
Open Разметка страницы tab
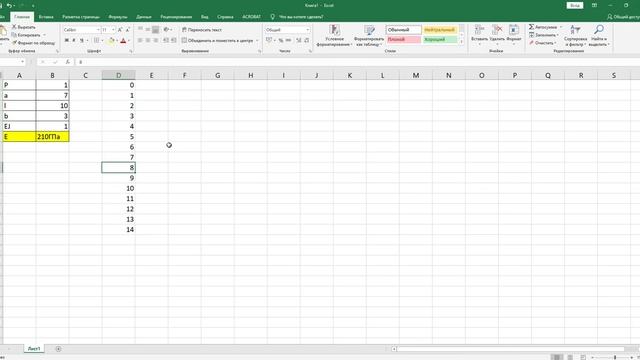tap(81, 17)
